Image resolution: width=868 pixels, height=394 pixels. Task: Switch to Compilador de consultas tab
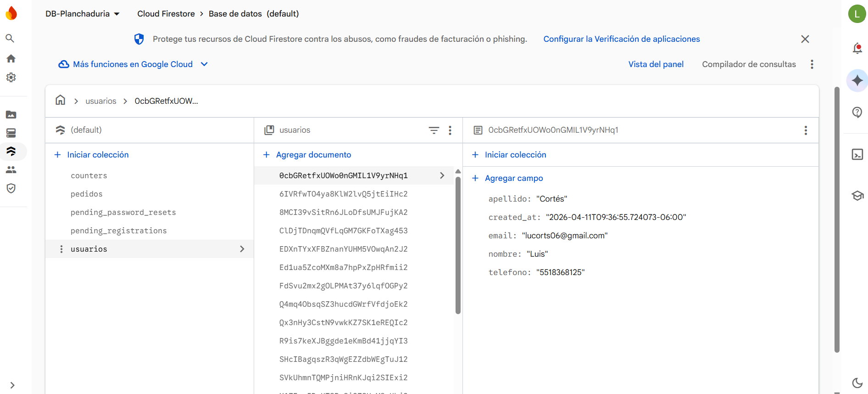pyautogui.click(x=749, y=64)
